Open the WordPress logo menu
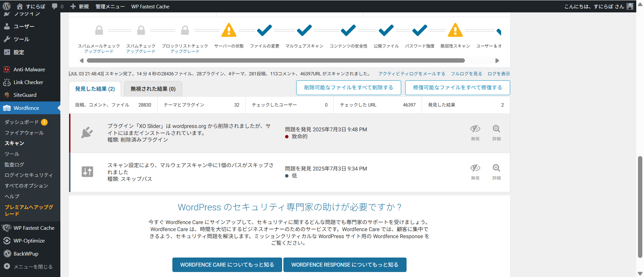 coord(6,6)
